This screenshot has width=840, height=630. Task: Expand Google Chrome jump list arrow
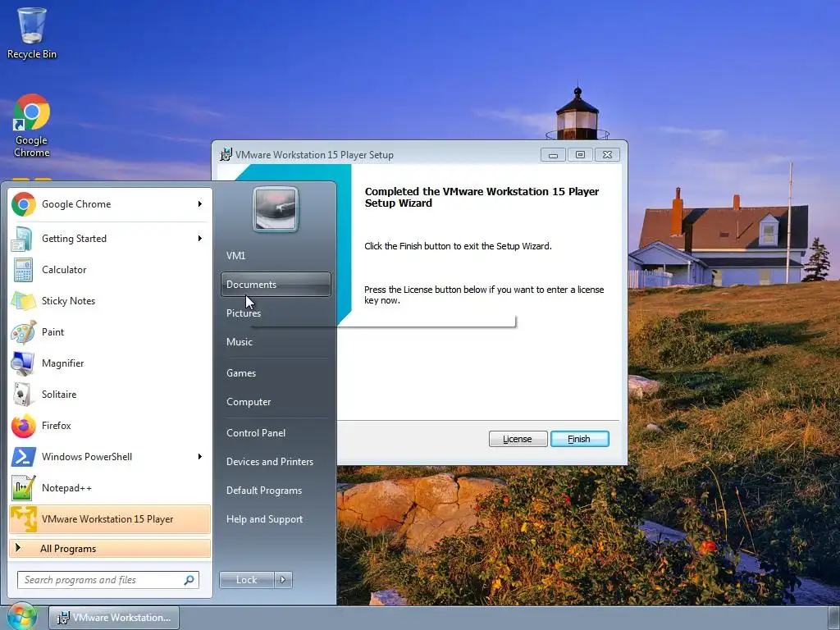(x=200, y=204)
